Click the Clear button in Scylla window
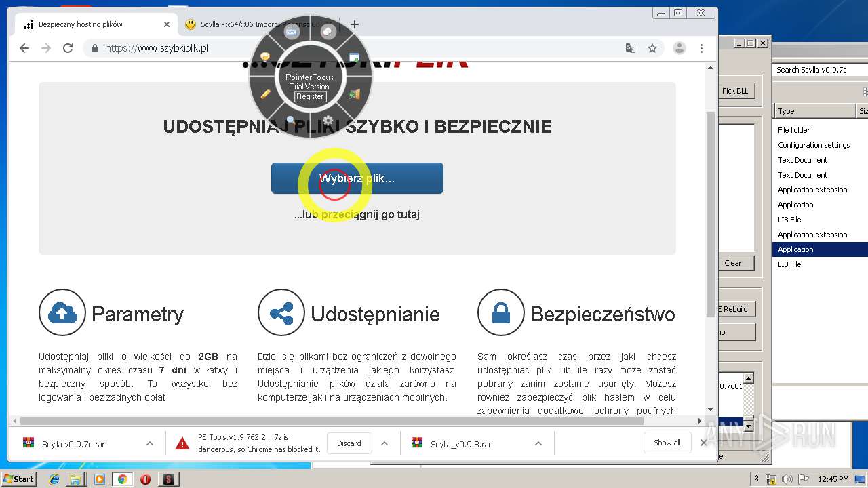The height and width of the screenshot is (488, 868). tap(733, 263)
